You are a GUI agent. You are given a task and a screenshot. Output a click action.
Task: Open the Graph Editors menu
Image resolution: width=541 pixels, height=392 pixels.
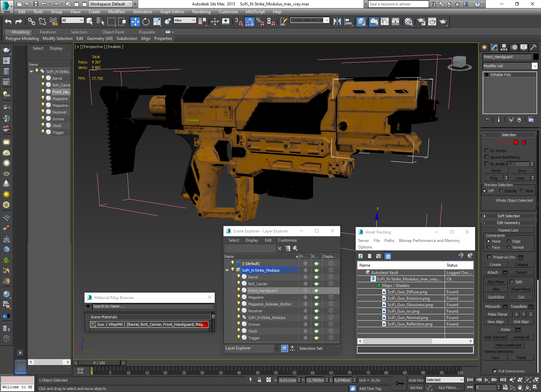172,12
